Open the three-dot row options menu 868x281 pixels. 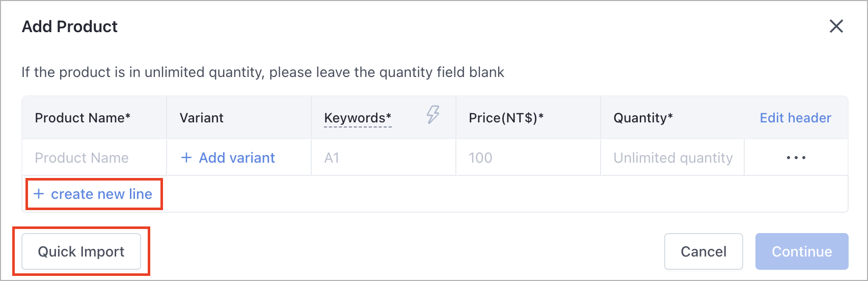[796, 158]
